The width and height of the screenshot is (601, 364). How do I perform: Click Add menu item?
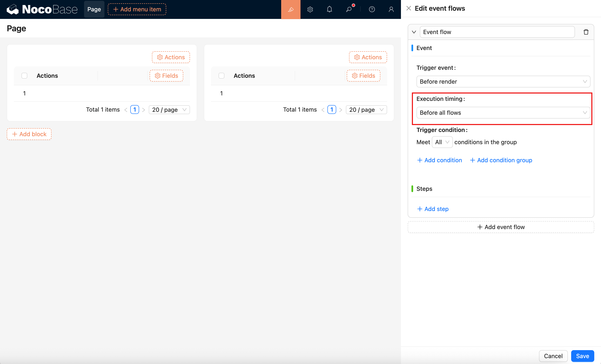tap(137, 9)
